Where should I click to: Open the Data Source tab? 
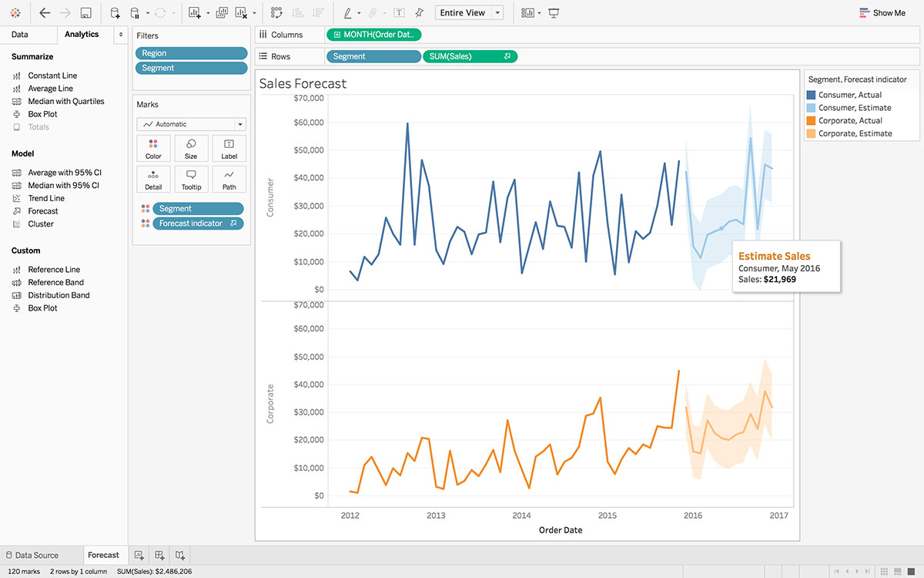click(x=32, y=555)
